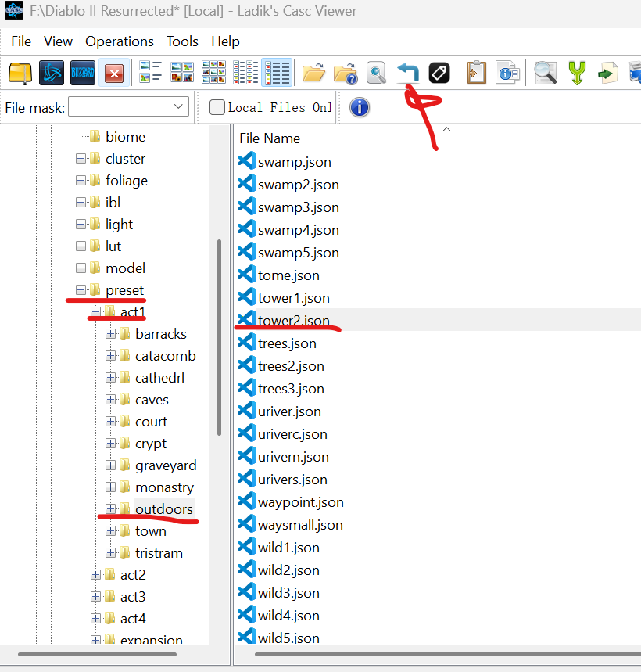Select the crypt folder
The height and width of the screenshot is (672, 641).
[151, 444]
